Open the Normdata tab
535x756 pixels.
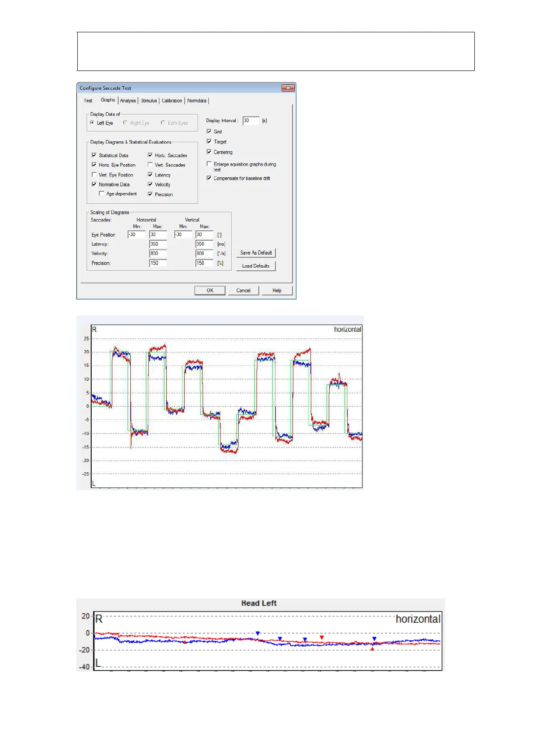click(197, 101)
